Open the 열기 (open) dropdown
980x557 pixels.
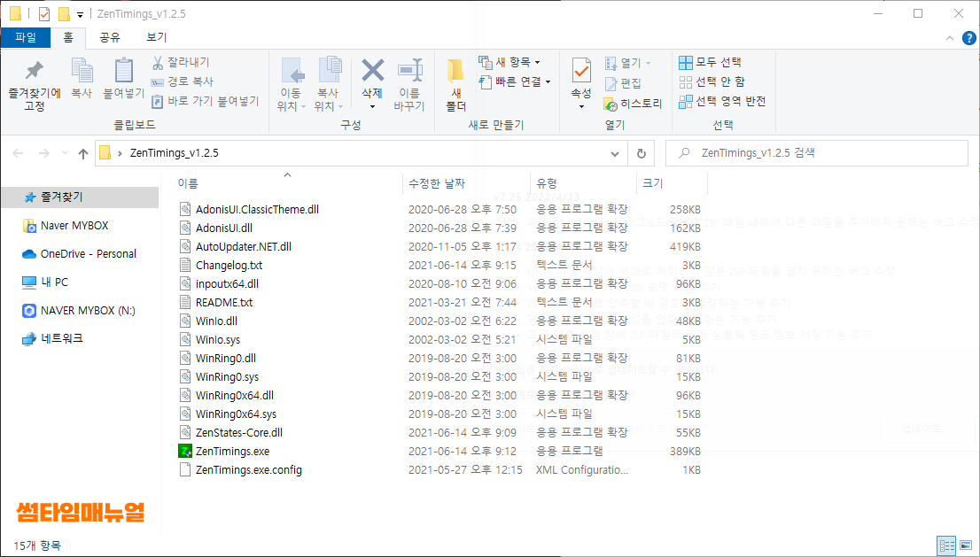click(628, 63)
